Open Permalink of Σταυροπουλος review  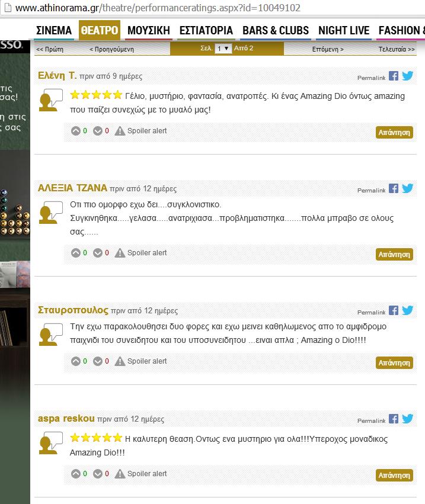[x=371, y=313]
